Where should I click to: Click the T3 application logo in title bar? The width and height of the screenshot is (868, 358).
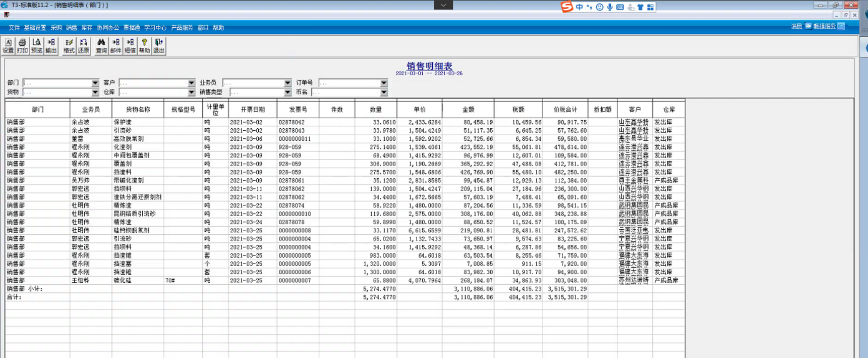point(5,5)
